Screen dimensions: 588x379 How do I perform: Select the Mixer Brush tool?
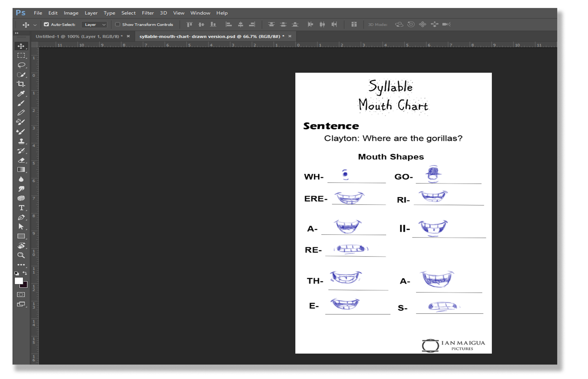21,132
